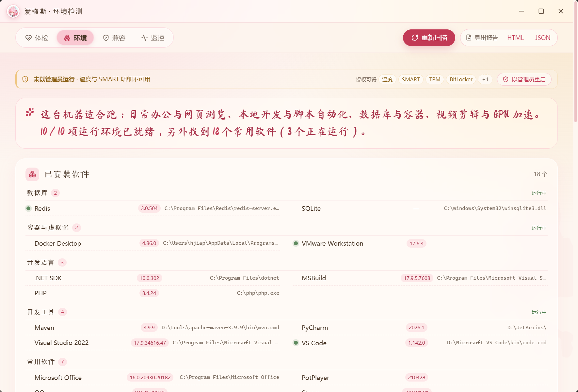
Task: Click .NET SDK version badge 10.0.302
Action: [x=149, y=278]
